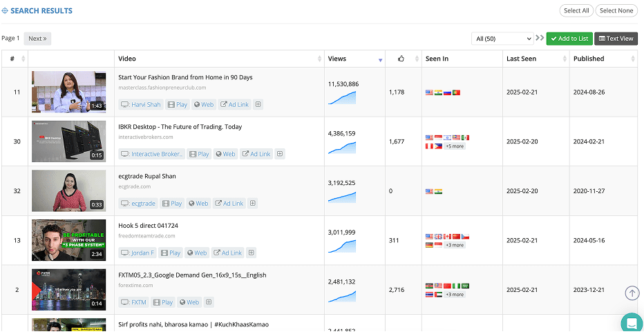The height and width of the screenshot is (334, 644).
Task: Click the Select None button
Action: pyautogui.click(x=616, y=11)
